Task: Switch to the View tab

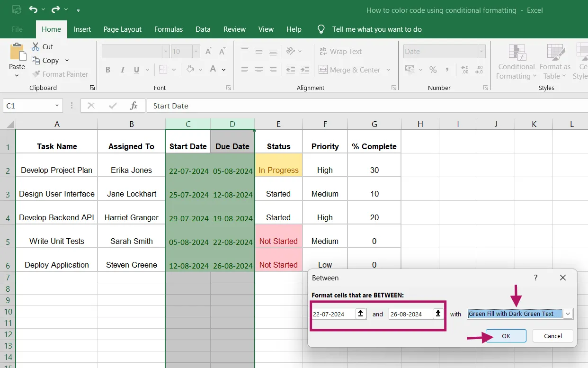Action: 266,29
